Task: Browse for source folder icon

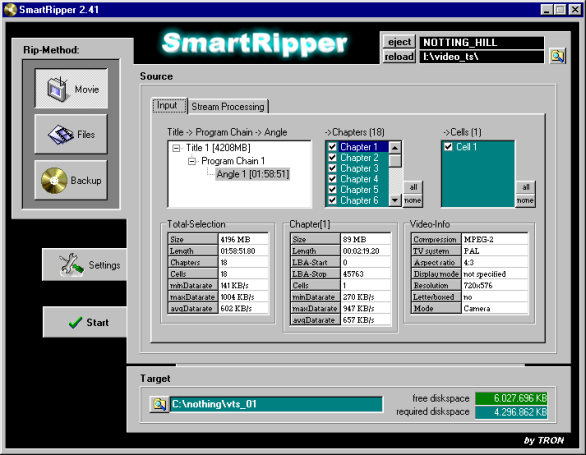Action: click(x=557, y=56)
